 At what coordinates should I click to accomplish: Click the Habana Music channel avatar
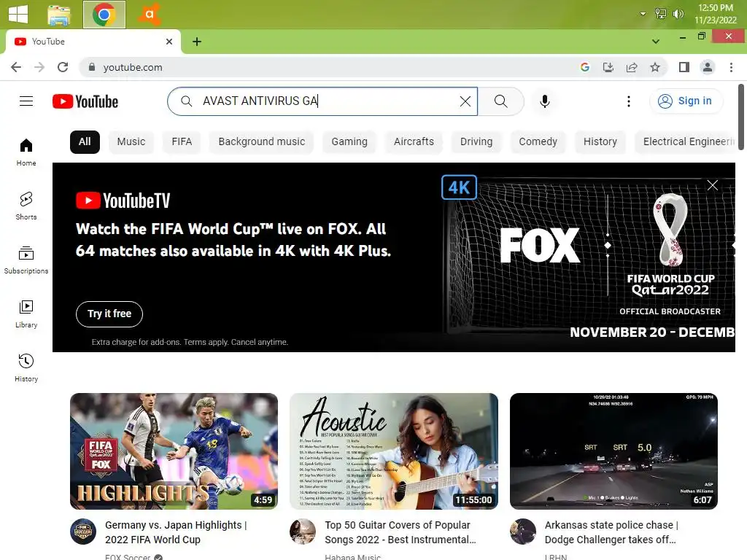(303, 531)
